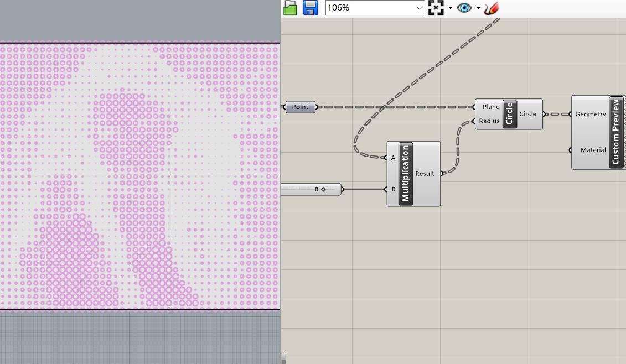The image size is (626, 364).
Task: Open a saved Grasshopper file
Action: pyautogui.click(x=290, y=8)
